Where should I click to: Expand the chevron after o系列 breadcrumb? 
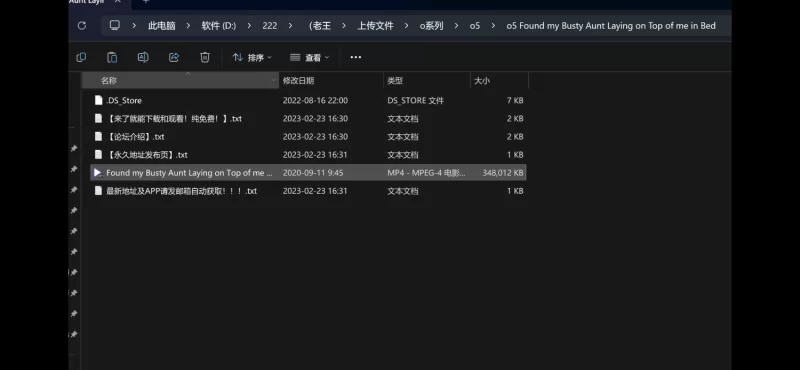(x=457, y=26)
